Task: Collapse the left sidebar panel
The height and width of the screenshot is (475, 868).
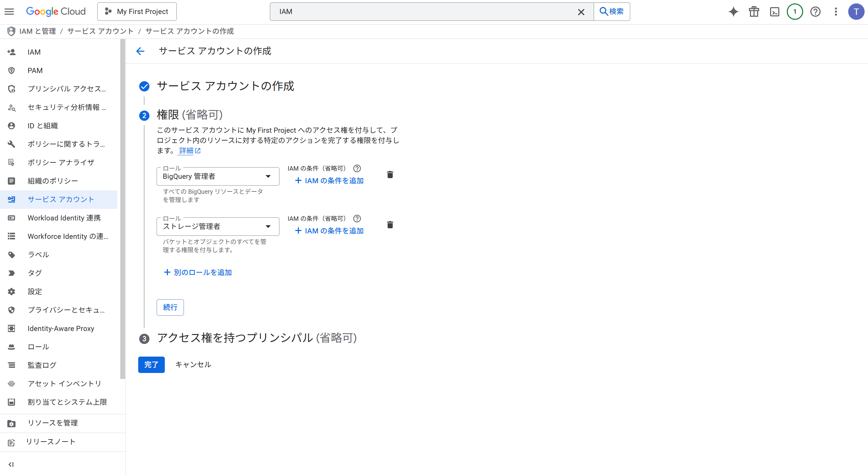Action: (11, 464)
